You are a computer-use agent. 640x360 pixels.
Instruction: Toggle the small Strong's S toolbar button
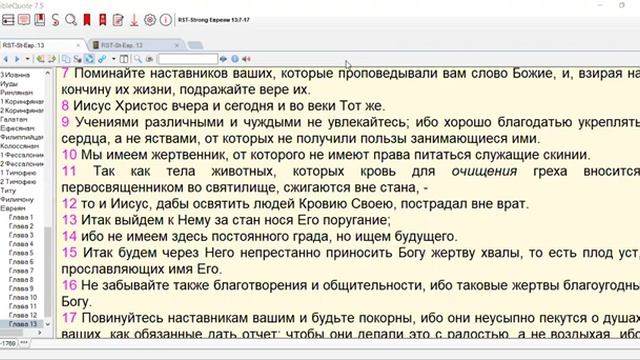tap(77, 59)
